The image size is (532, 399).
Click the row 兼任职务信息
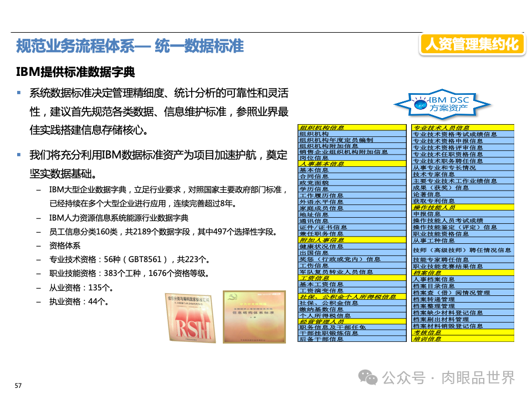click(x=352, y=234)
